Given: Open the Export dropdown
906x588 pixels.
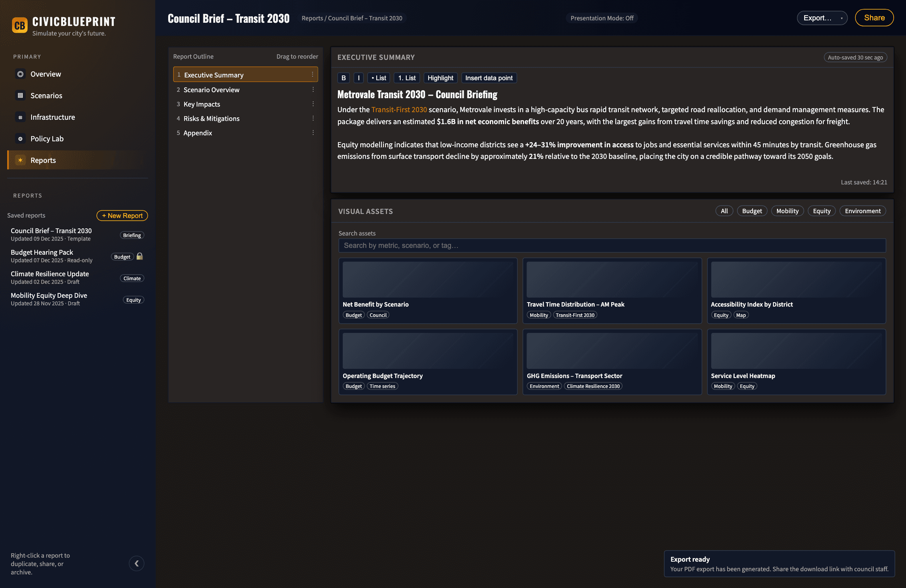Looking at the screenshot, I should 822,18.
